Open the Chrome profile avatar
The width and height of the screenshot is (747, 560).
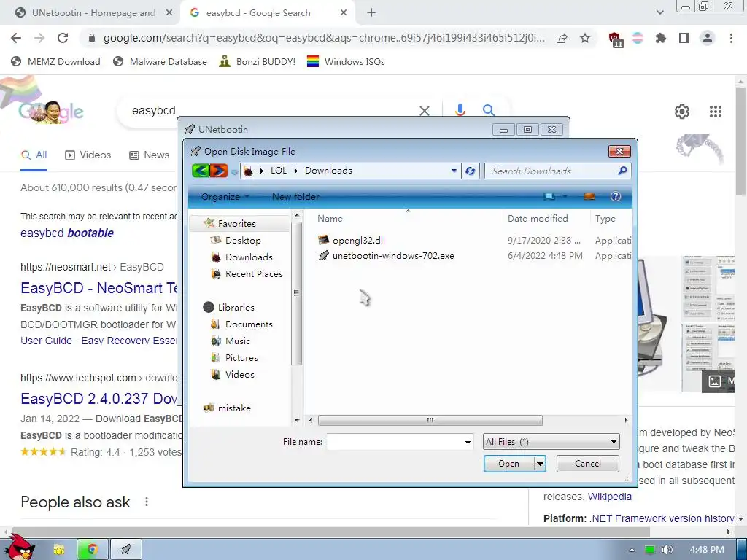tap(708, 38)
